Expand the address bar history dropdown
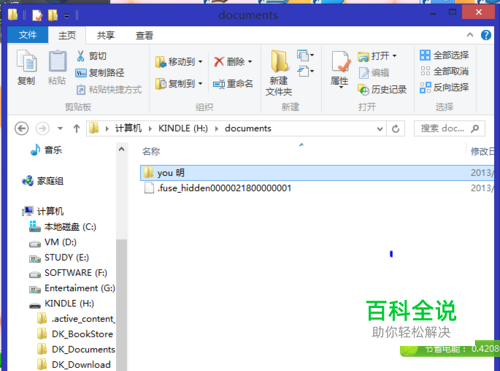Viewport: 500px width, 371px height. (x=380, y=129)
